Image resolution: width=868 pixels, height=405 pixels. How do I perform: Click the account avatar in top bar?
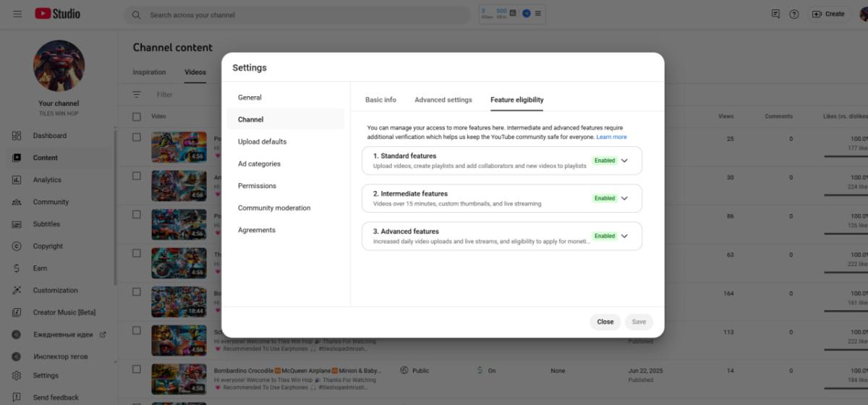pos(863,14)
